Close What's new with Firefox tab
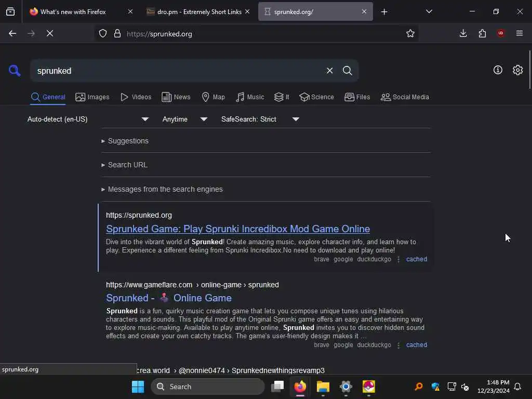The image size is (532, 399). point(130,11)
